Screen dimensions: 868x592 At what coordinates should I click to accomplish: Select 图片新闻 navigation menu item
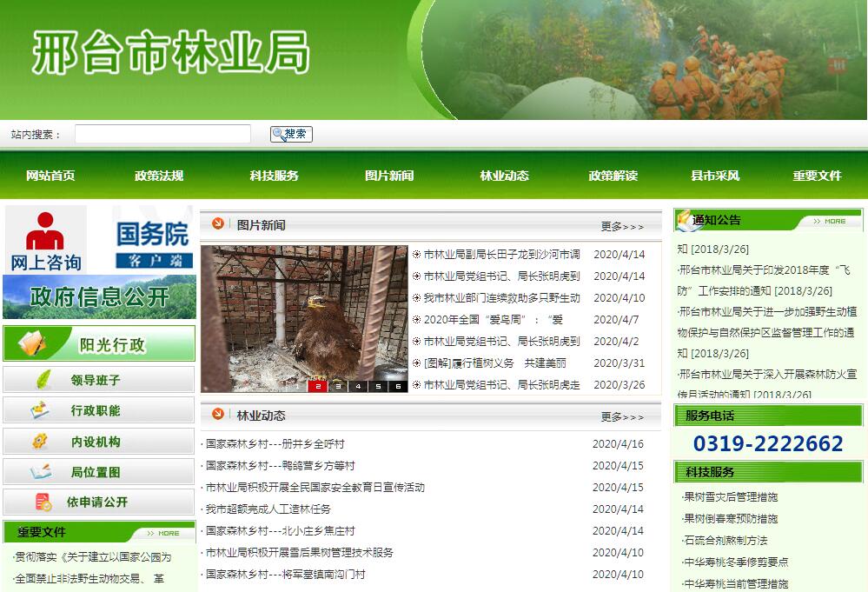(389, 176)
